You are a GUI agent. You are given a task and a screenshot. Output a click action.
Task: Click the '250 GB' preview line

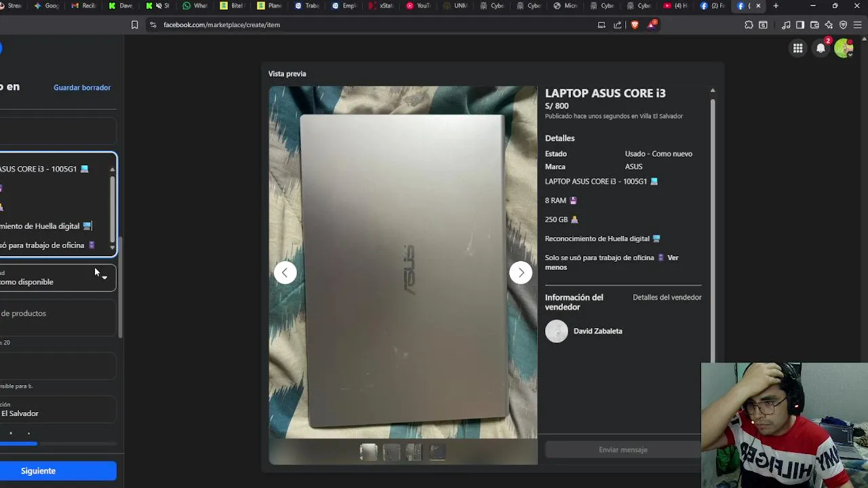point(561,220)
